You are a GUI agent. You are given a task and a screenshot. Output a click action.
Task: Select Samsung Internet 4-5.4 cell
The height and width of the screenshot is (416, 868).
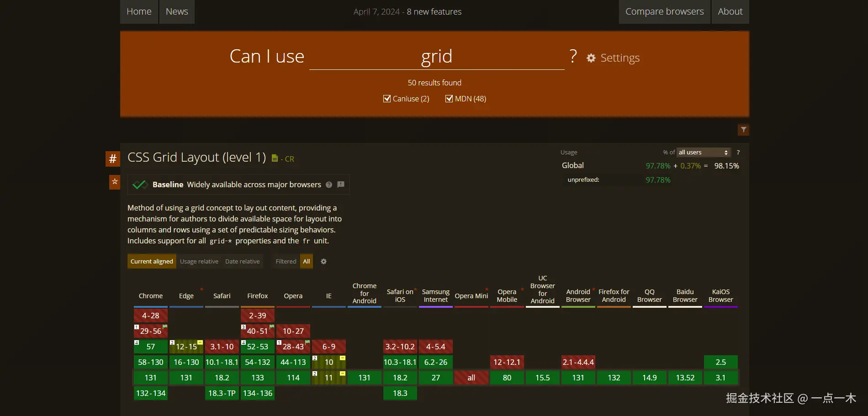coord(436,347)
